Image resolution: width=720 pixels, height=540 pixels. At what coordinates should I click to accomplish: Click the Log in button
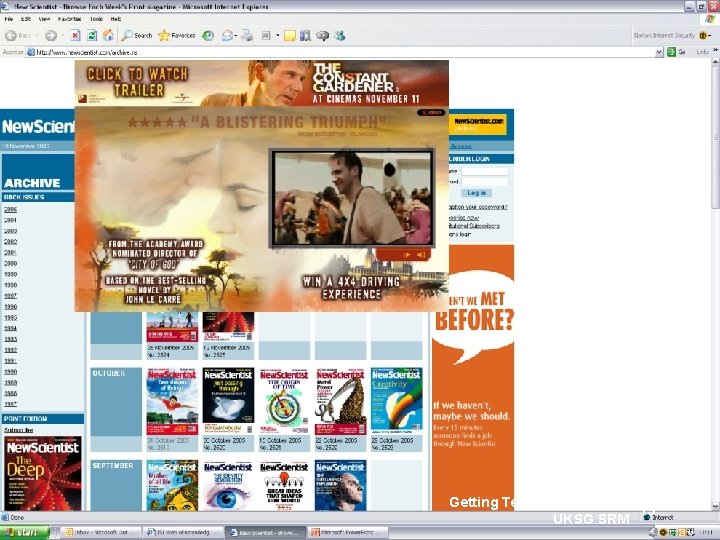coord(476,193)
